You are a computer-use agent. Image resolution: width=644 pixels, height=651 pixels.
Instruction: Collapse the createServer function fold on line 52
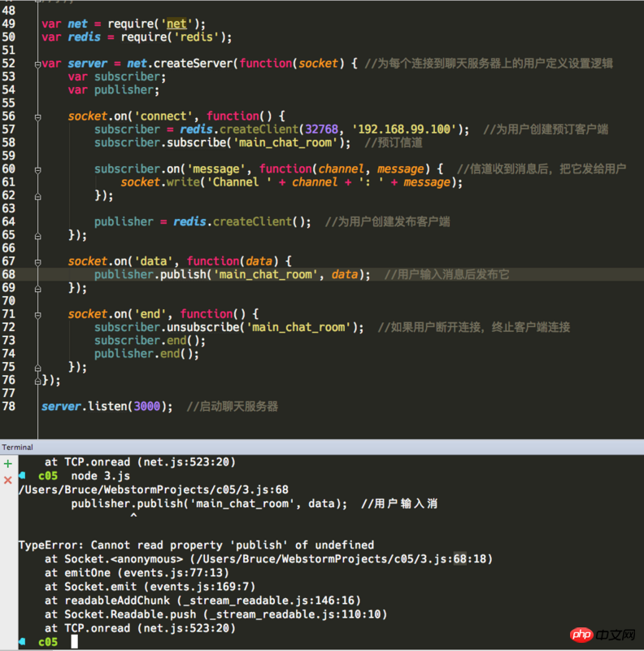tap(37, 64)
